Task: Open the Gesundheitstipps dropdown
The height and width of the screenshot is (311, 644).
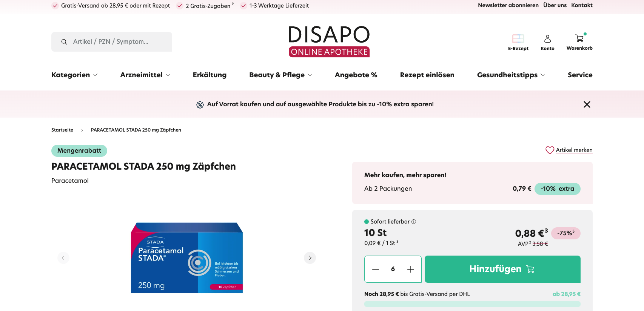Action: coord(511,75)
